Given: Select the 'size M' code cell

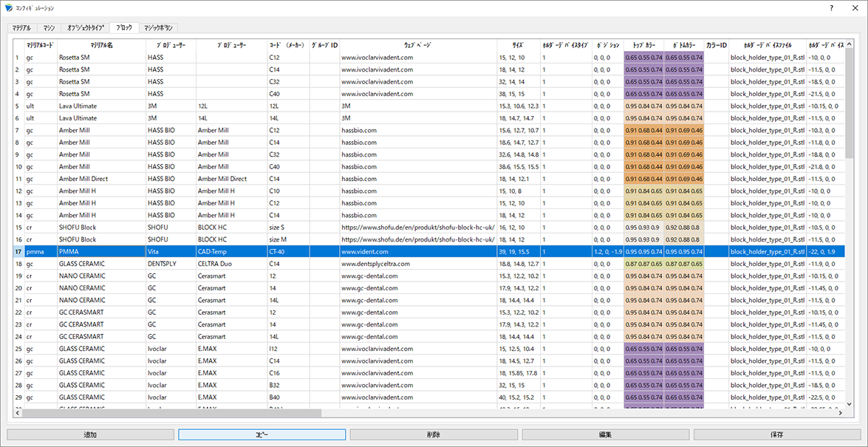Looking at the screenshot, I should click(x=288, y=240).
